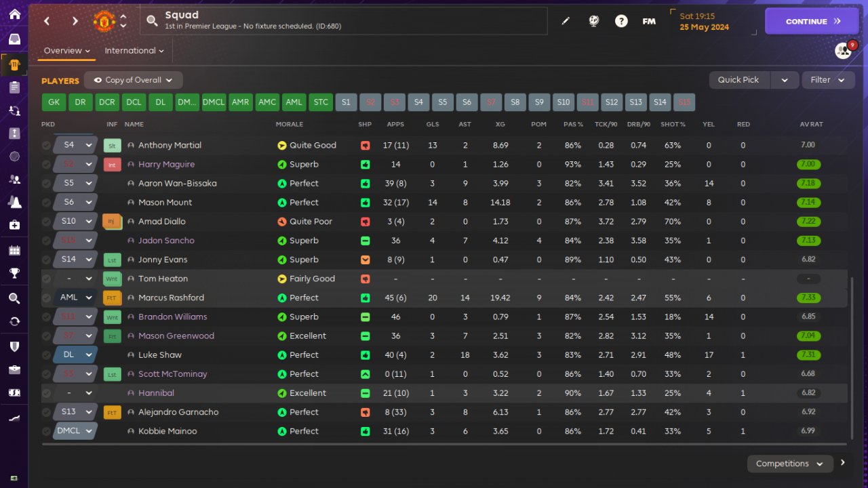Open the Scouting magnifier icon in sidebar

(x=14, y=298)
